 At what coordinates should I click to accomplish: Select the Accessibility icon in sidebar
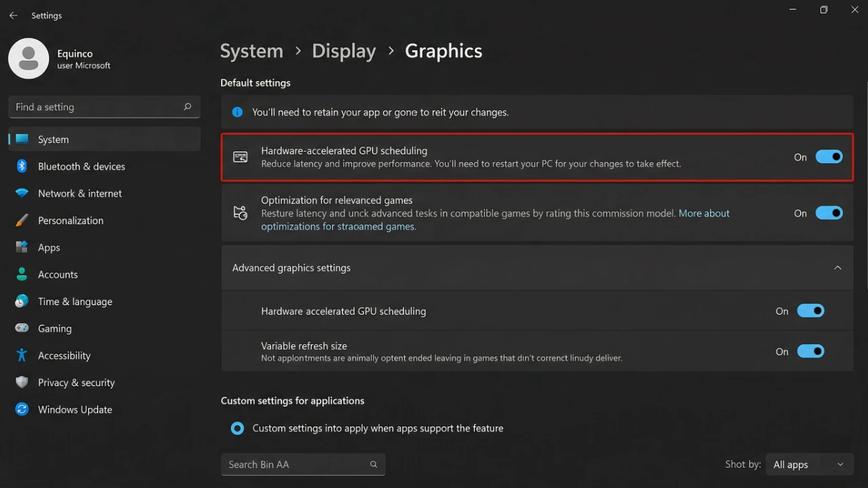[22, 355]
